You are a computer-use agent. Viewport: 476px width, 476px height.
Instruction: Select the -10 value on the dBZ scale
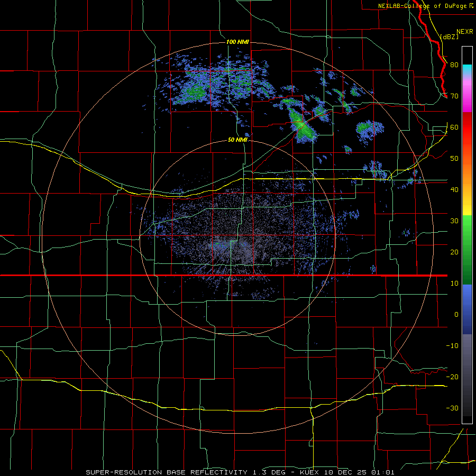coord(452,346)
